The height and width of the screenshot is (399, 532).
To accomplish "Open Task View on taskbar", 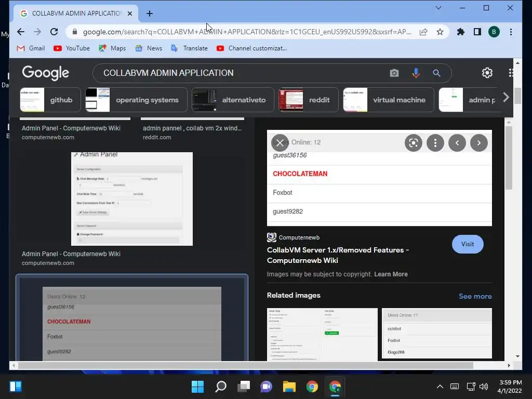I will coord(244,387).
